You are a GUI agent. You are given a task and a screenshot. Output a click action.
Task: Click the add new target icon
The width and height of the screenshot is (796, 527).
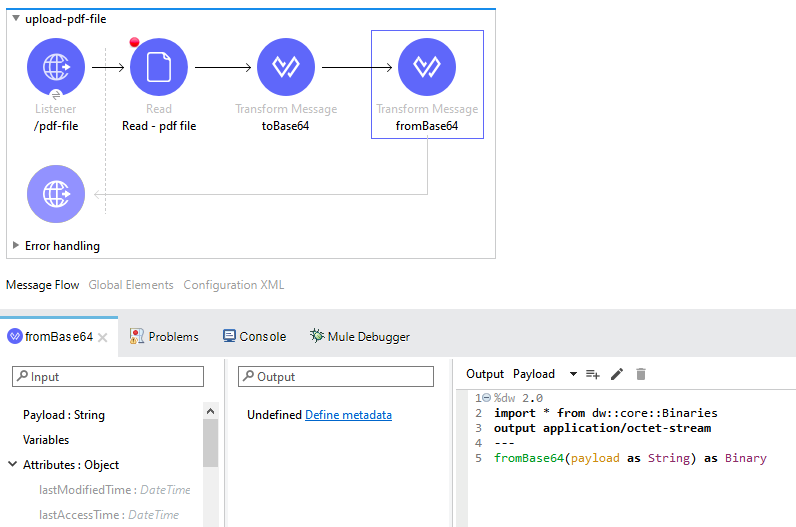coord(593,374)
